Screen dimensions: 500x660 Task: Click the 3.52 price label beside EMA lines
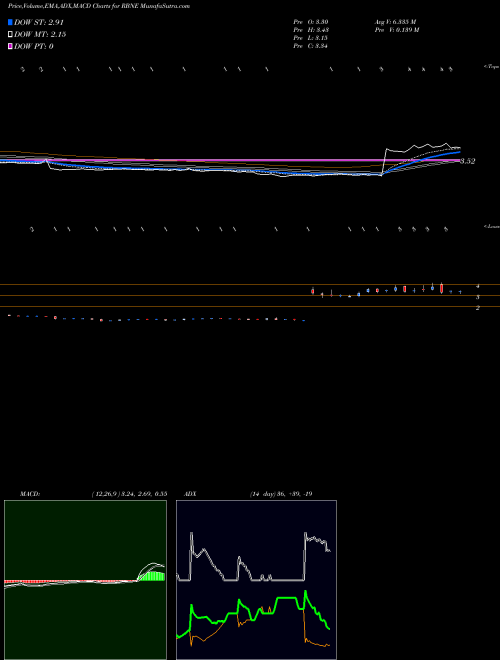click(x=468, y=161)
